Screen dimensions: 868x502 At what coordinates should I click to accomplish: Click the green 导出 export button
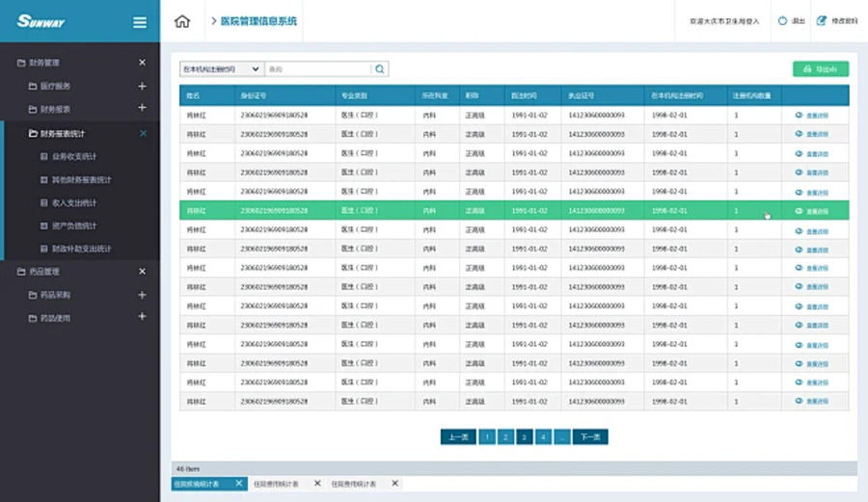(820, 69)
